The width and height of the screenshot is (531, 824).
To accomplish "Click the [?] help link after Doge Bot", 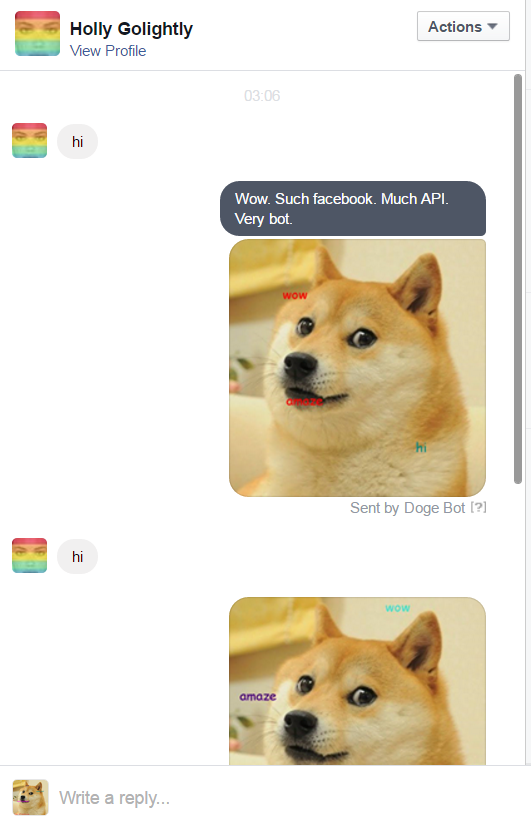I will (x=478, y=507).
